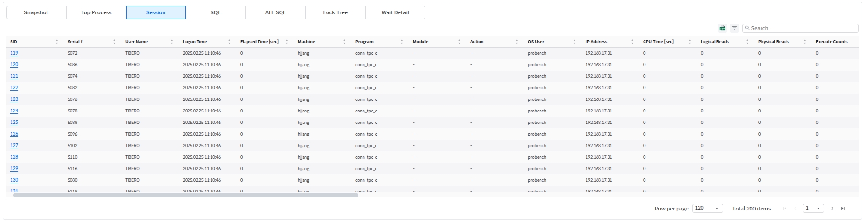Select the Wait Detail tab
Image resolution: width=868 pixels, height=222 pixels.
[395, 12]
